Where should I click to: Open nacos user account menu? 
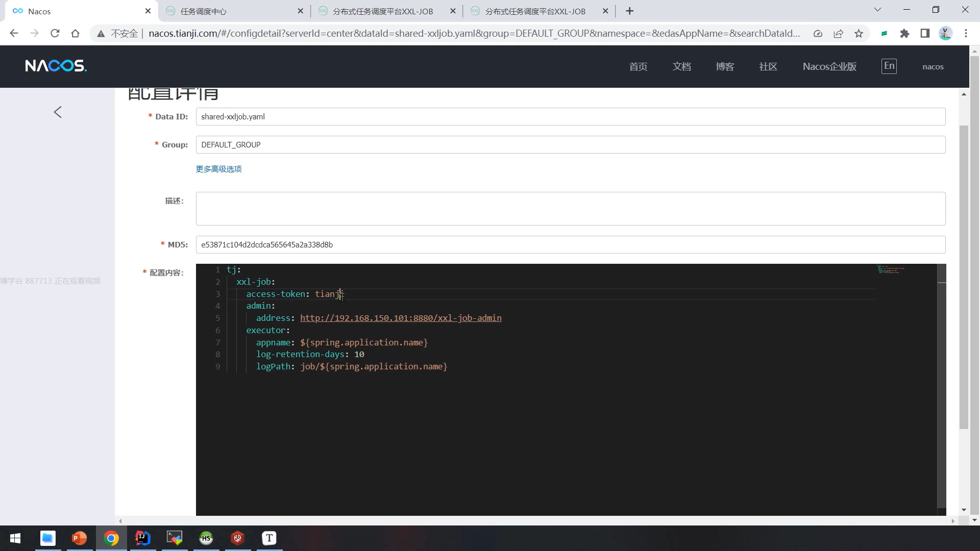[933, 66]
